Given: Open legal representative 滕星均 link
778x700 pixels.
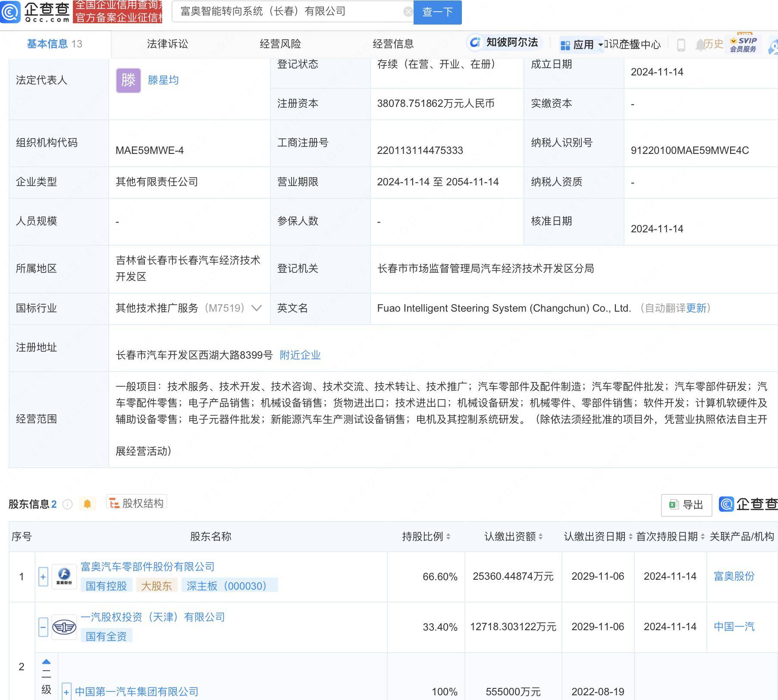Looking at the screenshot, I should (x=163, y=80).
